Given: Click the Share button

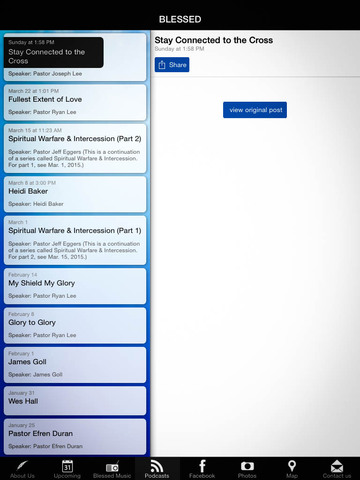Looking at the screenshot, I should tap(172, 65).
